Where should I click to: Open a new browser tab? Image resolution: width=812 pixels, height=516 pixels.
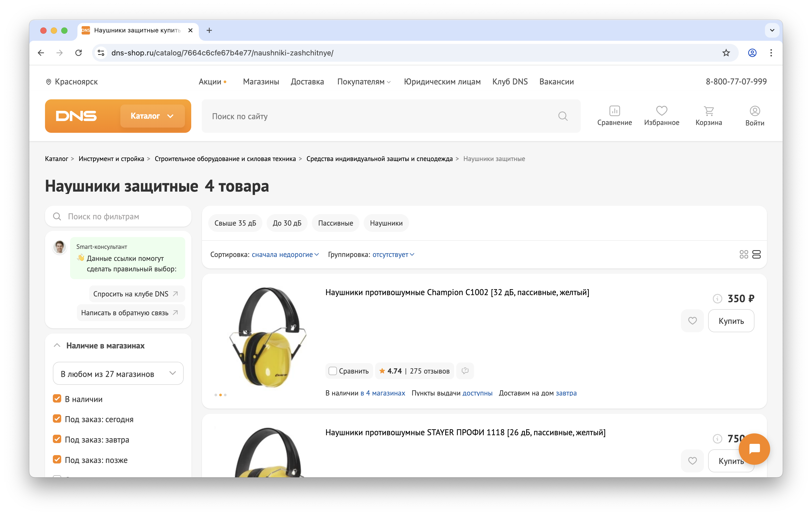(209, 30)
